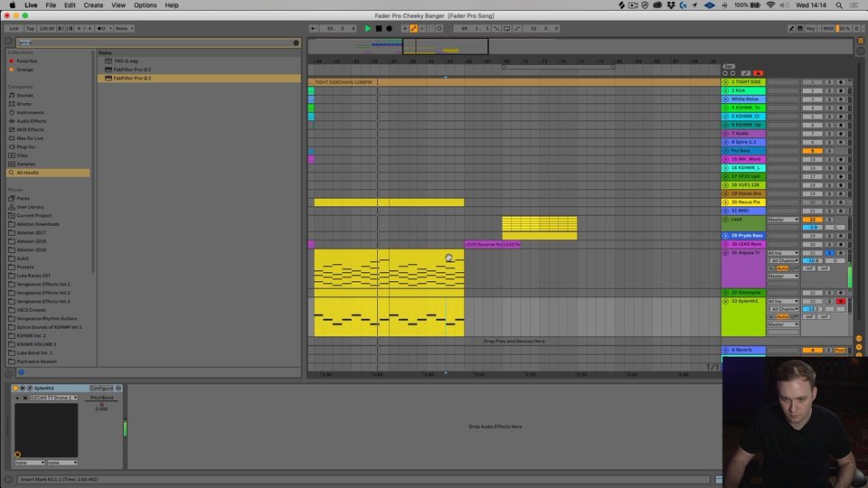
Task: Open the MIDI Effects category
Action: point(30,129)
